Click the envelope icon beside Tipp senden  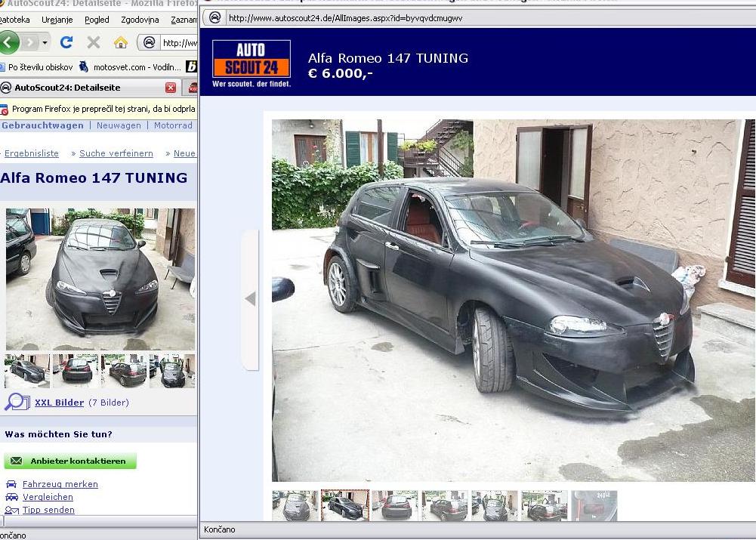point(11,510)
